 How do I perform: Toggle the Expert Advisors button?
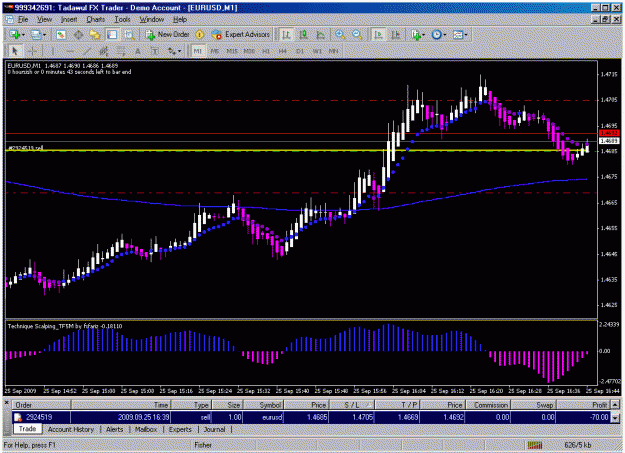click(x=240, y=35)
